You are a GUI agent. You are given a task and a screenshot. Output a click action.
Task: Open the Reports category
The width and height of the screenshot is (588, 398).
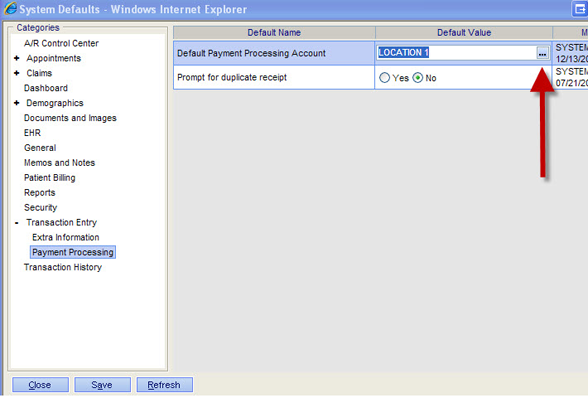[x=39, y=193]
